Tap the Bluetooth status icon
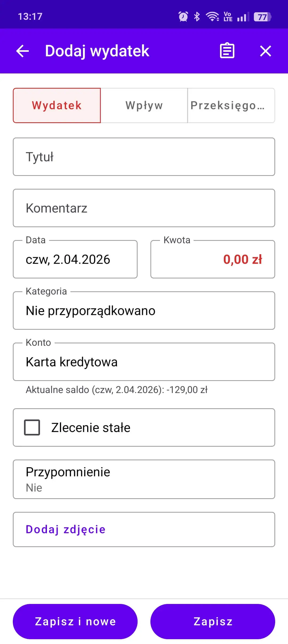The height and width of the screenshot is (644, 288). 197,17
